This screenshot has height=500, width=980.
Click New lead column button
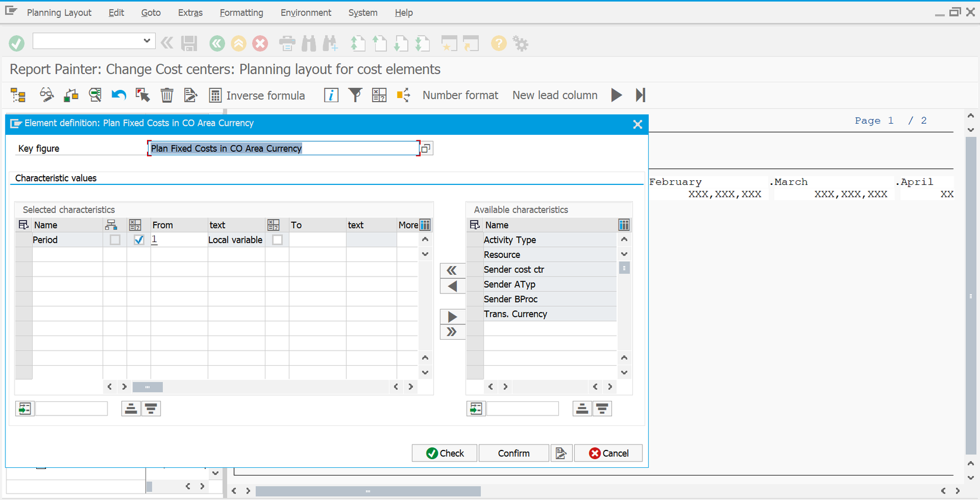pos(555,95)
